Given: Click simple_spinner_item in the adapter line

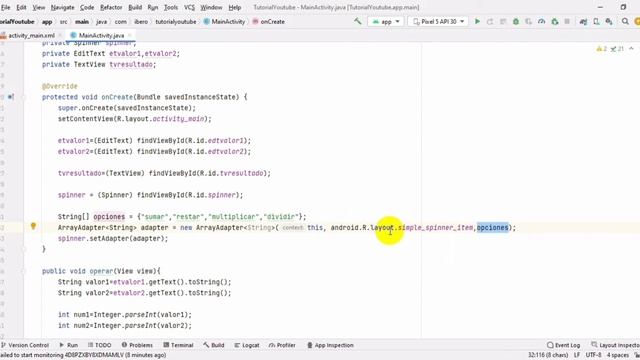Looking at the screenshot, I should [435, 227].
